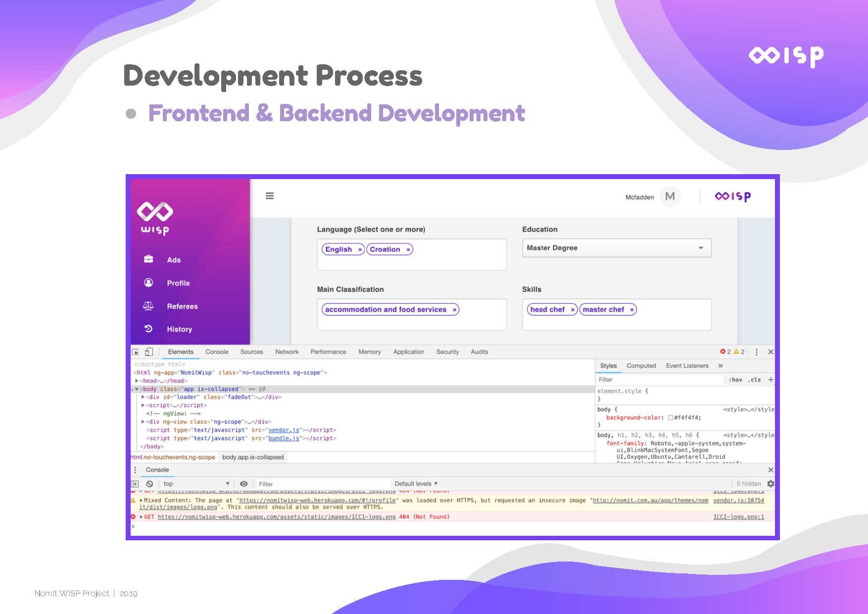Open the Computed styles tab
The image size is (868, 614).
coord(641,366)
